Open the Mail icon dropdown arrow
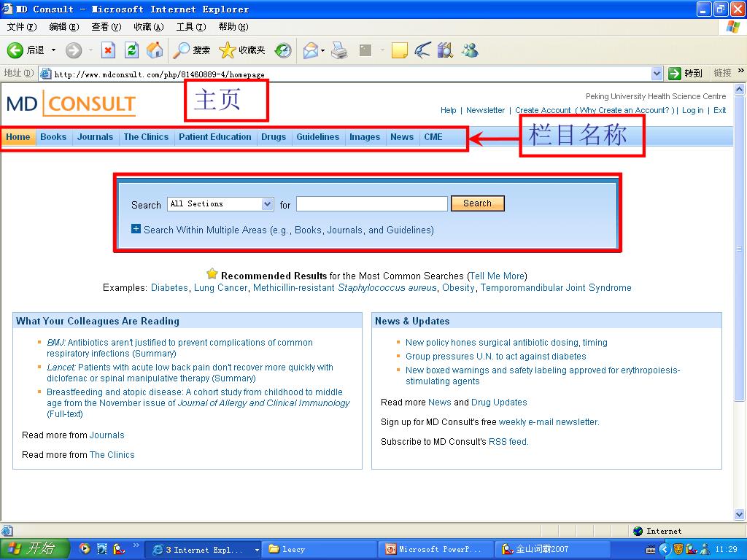This screenshot has height=560, width=747. 322,50
